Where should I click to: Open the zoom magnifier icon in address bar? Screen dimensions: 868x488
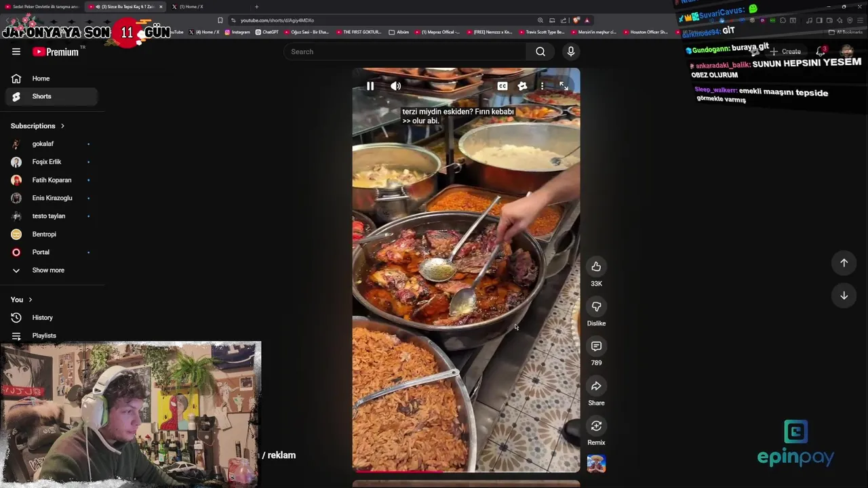pos(540,20)
